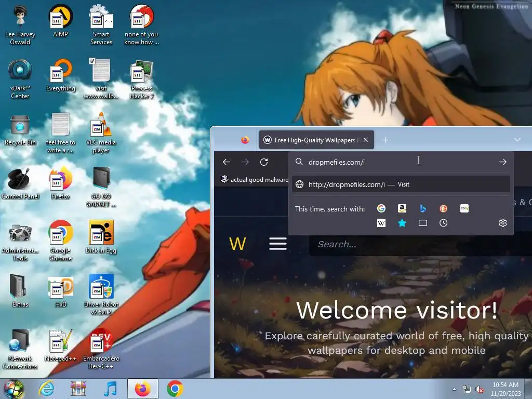This screenshot has height=399, width=532.
Task: Search open tabs using the tab icon
Action: click(x=423, y=223)
